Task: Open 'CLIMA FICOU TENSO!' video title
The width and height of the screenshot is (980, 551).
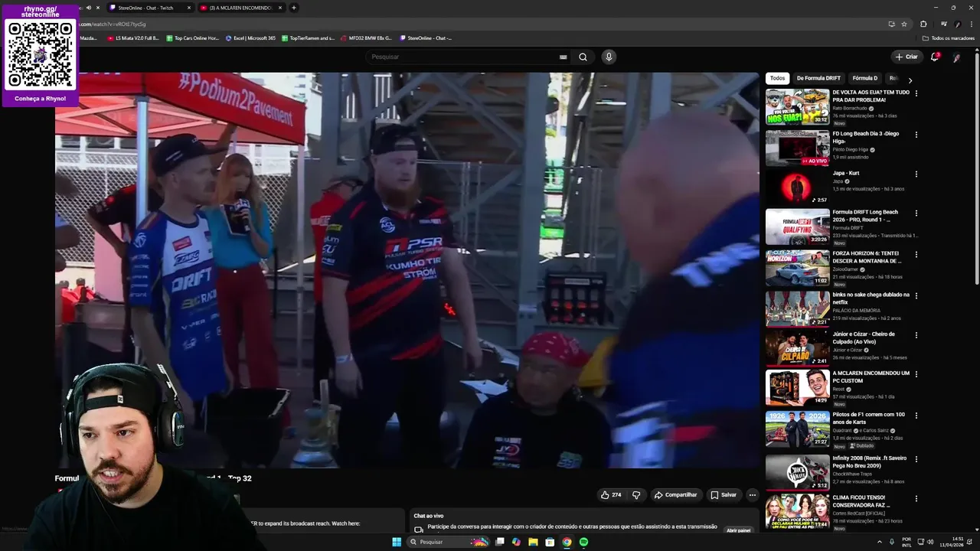Action: point(861,501)
